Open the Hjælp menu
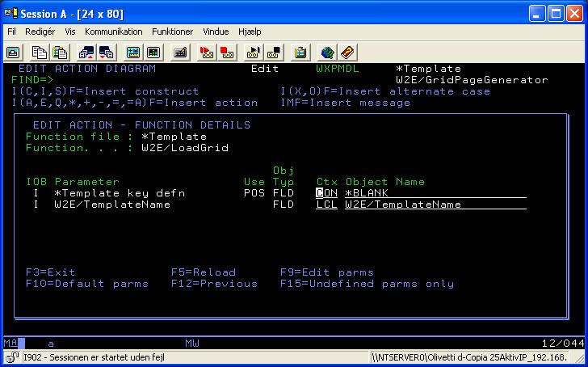The height and width of the screenshot is (367, 588). coord(250,32)
